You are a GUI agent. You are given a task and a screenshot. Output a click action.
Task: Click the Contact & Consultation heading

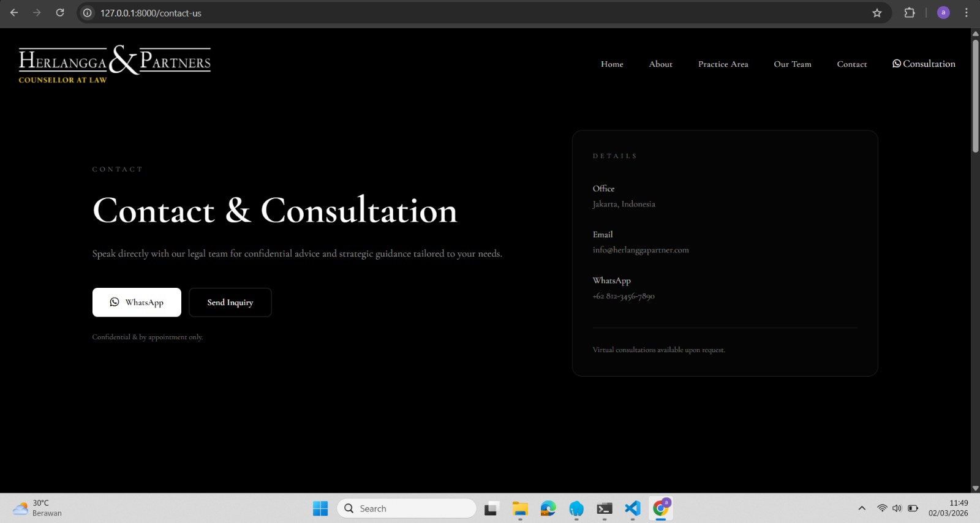pos(275,210)
